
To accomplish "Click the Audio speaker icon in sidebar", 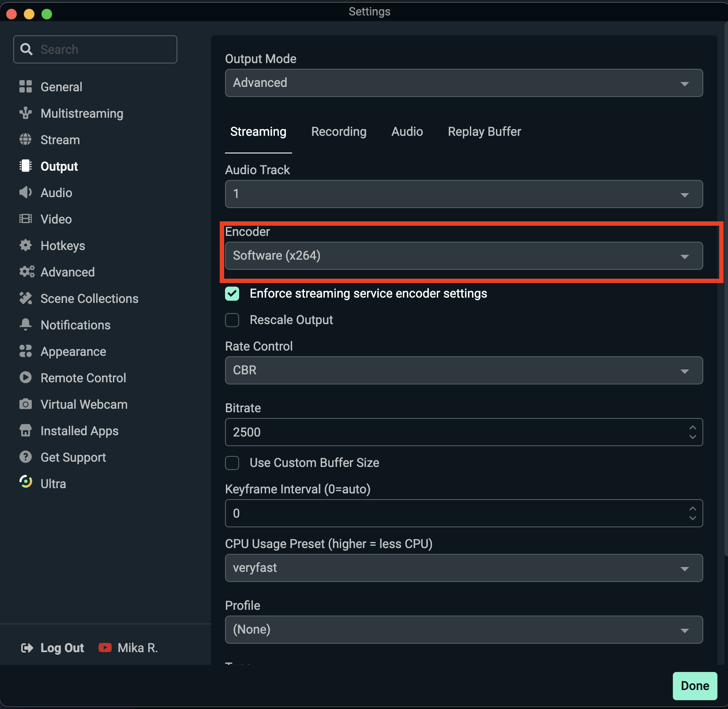I will click(26, 192).
